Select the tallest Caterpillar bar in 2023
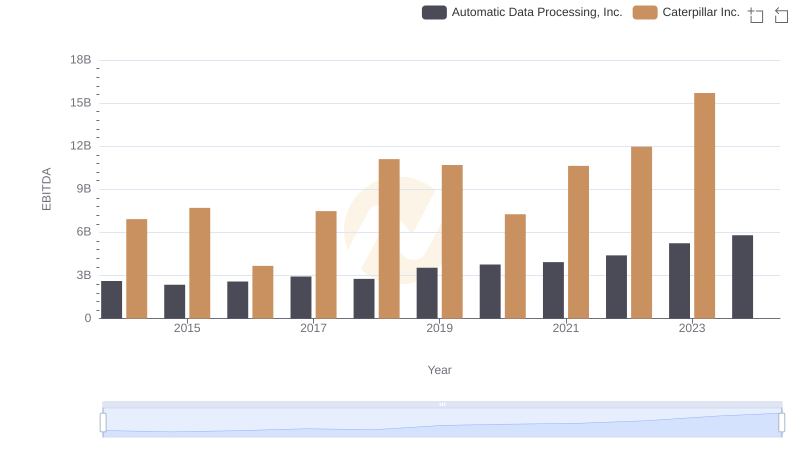 tap(705, 206)
